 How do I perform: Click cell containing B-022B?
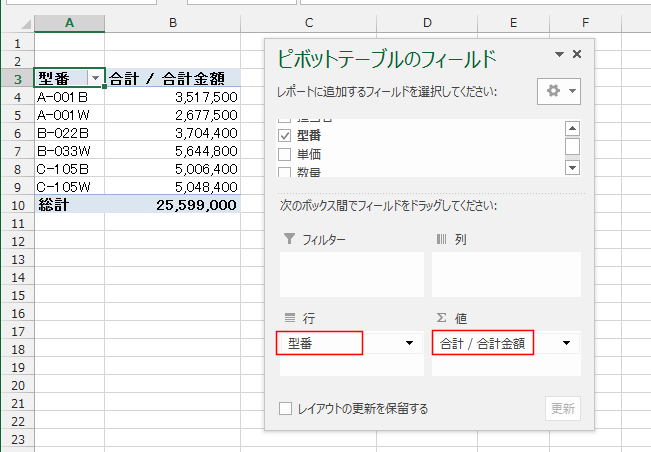tap(69, 133)
